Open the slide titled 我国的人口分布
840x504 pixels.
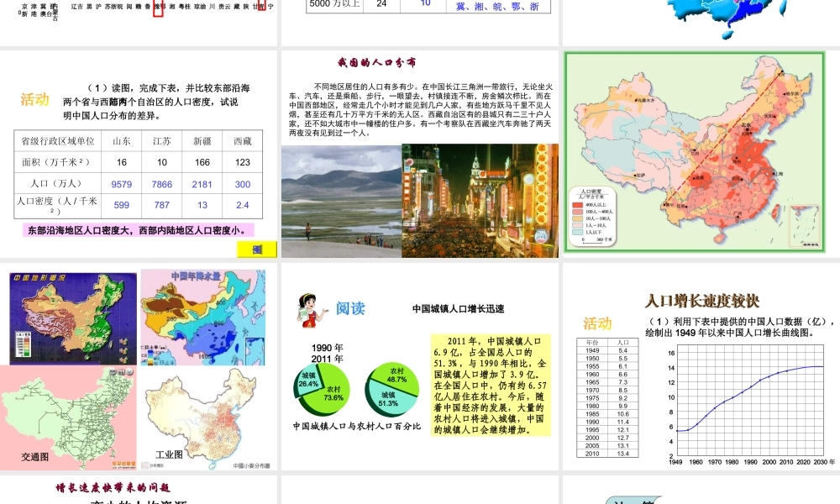pyautogui.click(x=420, y=154)
